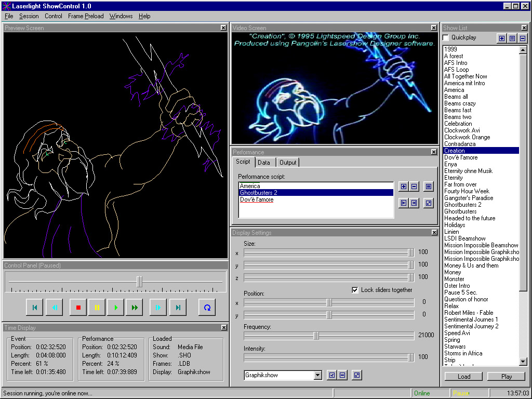Open the Control menu

click(54, 16)
